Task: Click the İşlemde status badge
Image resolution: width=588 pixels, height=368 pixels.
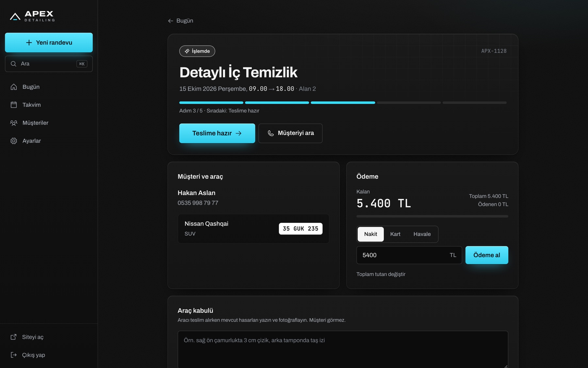Action: (197, 51)
